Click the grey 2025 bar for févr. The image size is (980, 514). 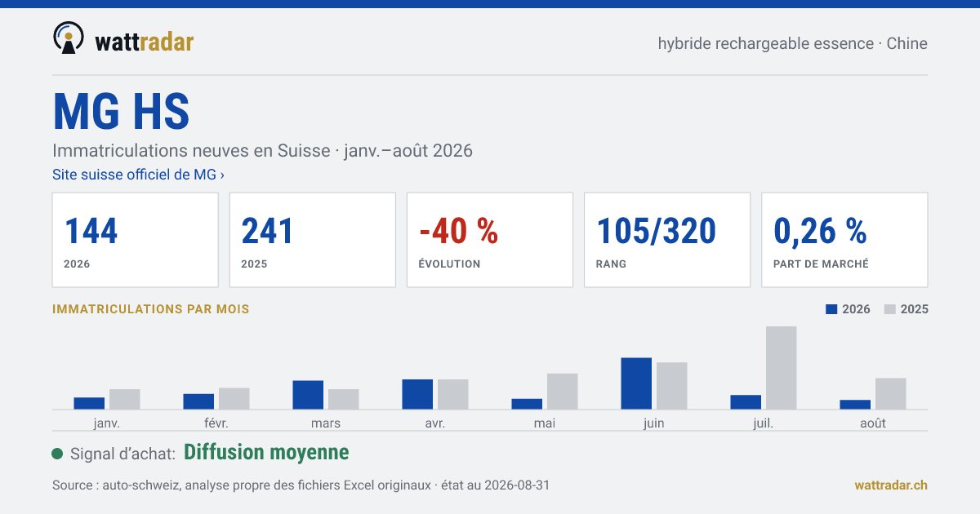point(234,398)
